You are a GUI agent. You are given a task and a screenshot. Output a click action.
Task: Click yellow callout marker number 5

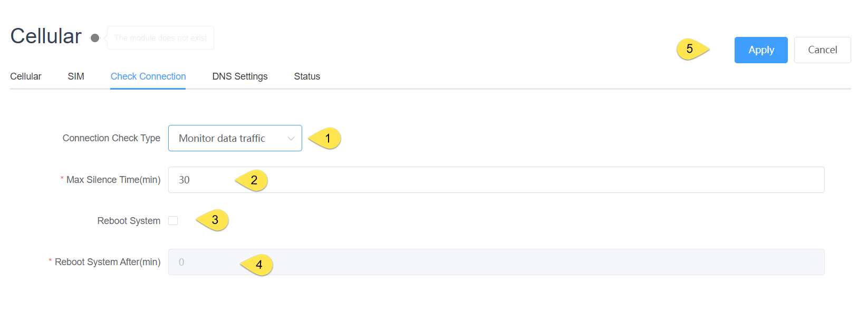click(691, 49)
